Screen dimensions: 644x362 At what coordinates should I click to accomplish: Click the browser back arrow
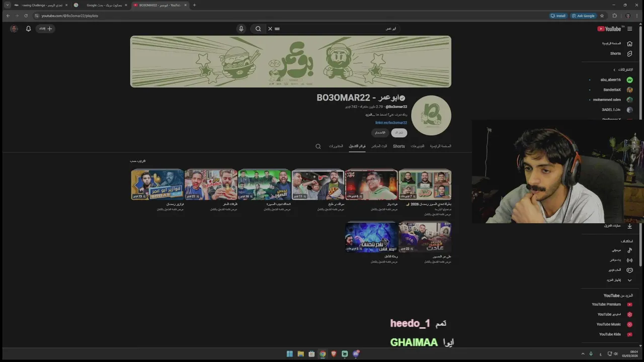click(8, 16)
